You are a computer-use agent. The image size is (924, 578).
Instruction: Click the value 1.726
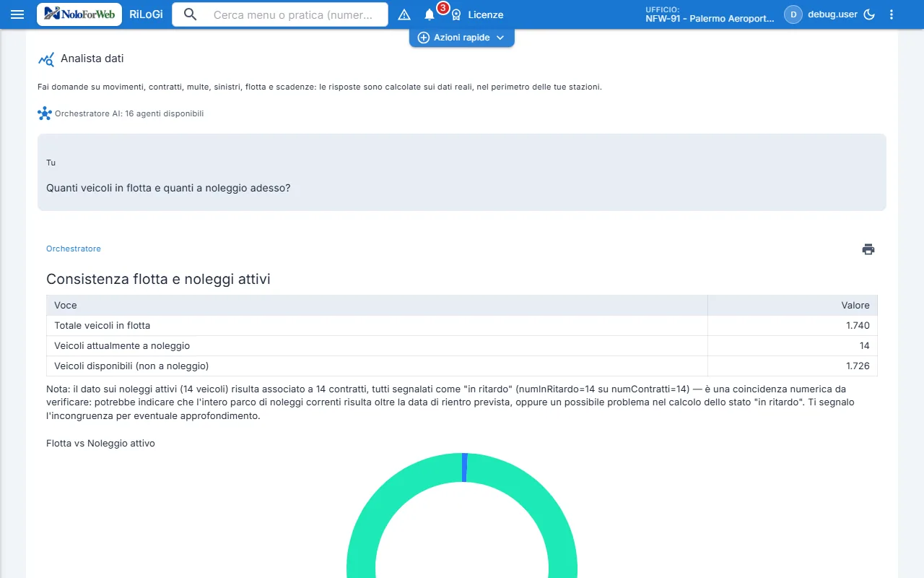click(858, 366)
